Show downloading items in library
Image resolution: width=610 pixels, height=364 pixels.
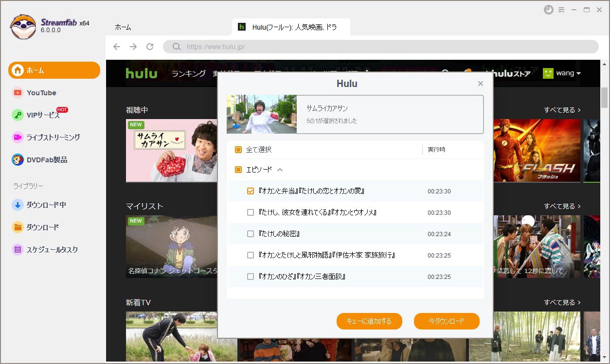tap(39, 205)
